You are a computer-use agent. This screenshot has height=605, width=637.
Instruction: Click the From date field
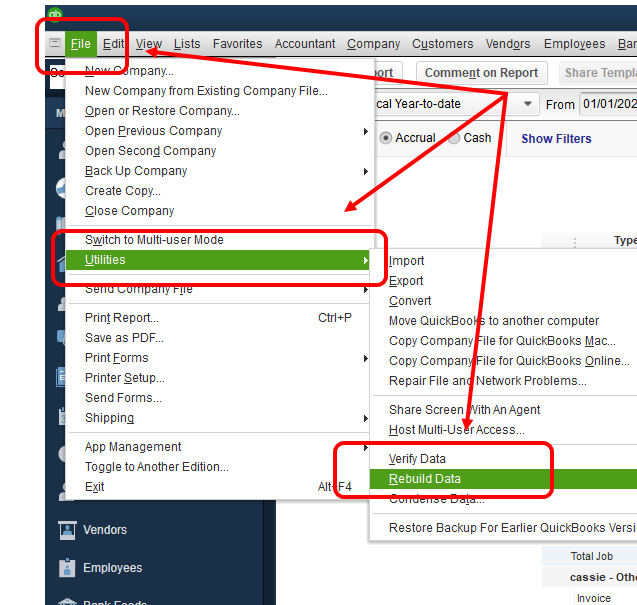click(608, 104)
